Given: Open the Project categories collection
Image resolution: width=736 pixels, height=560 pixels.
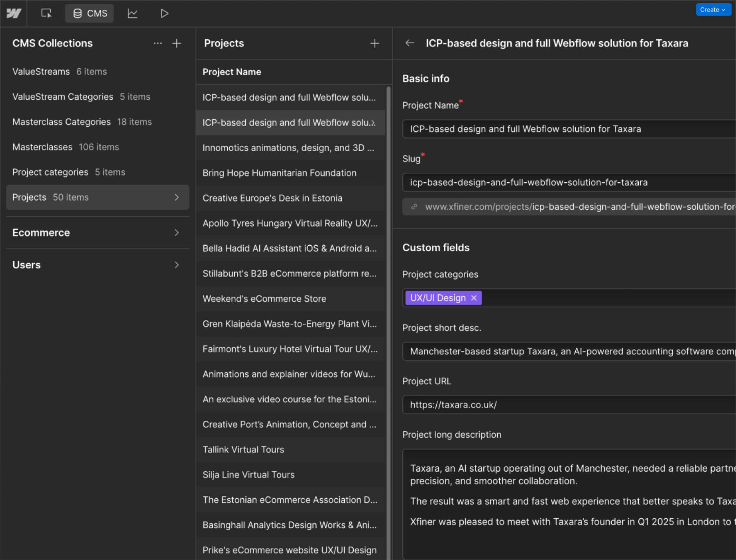Looking at the screenshot, I should [x=97, y=172].
